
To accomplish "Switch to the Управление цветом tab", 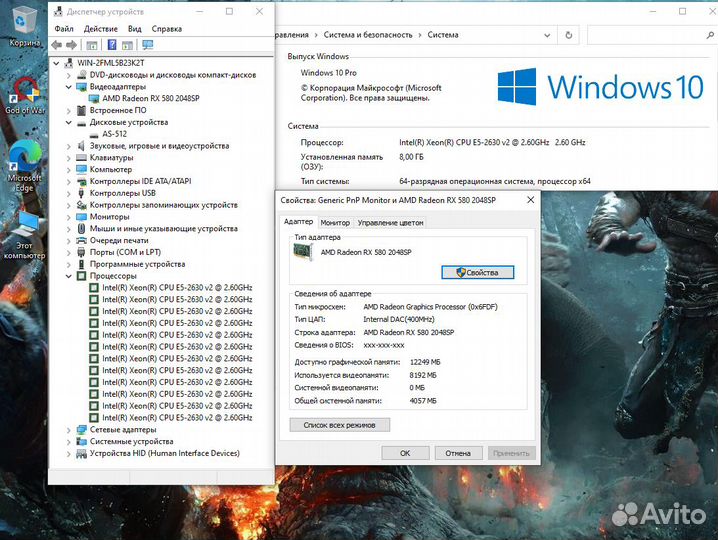I will pyautogui.click(x=391, y=223).
